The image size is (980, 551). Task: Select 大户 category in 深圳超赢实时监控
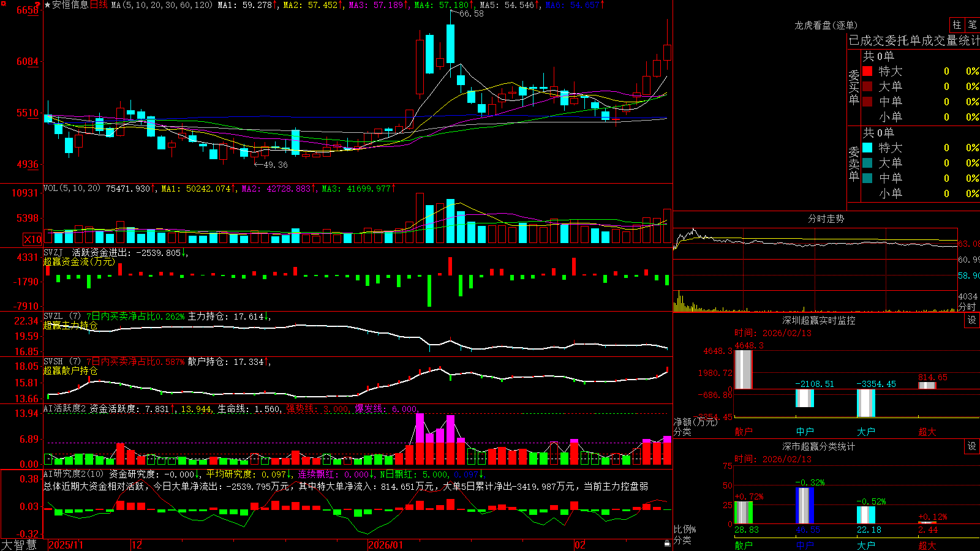866,432
